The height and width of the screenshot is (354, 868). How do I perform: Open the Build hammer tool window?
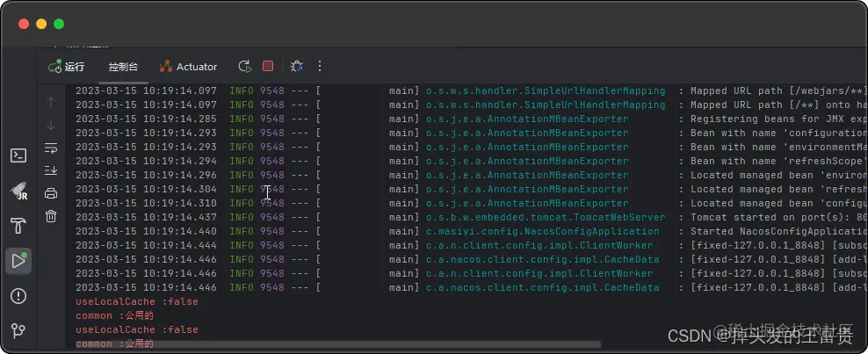[x=18, y=226]
